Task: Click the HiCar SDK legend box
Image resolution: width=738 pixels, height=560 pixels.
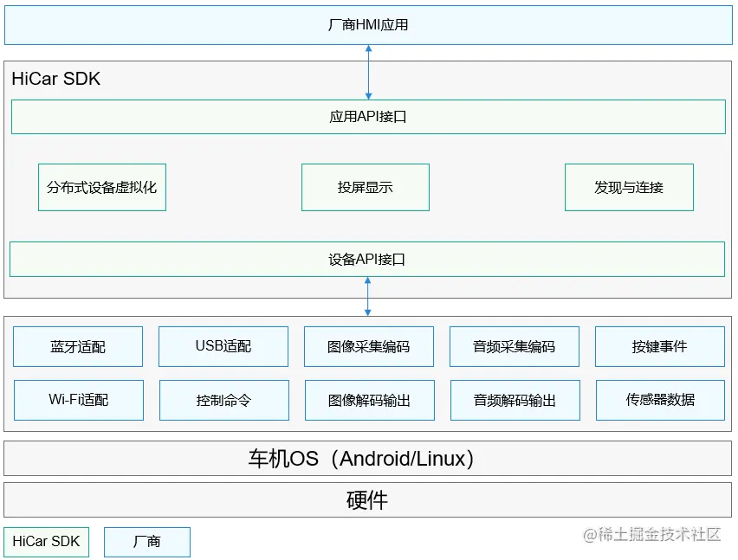Action: pos(46,542)
